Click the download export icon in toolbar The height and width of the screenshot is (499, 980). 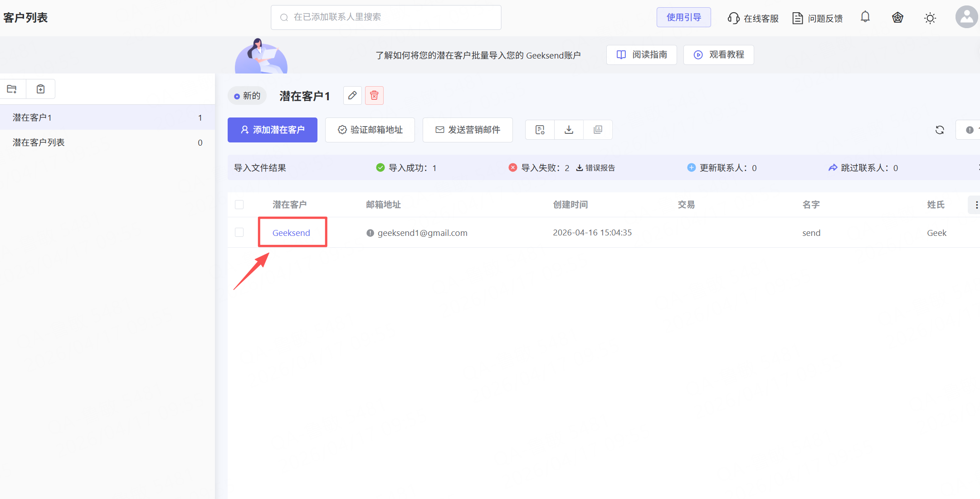(569, 130)
